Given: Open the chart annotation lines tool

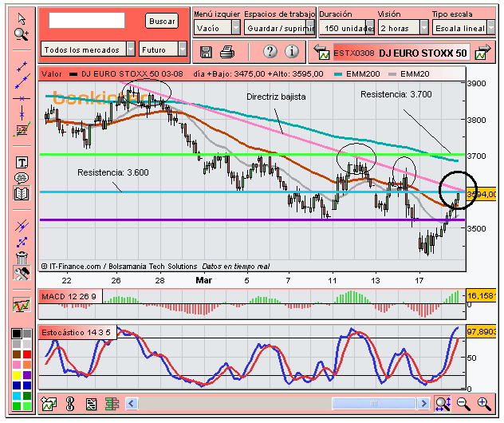Looking at the screenshot, I should [x=22, y=129].
